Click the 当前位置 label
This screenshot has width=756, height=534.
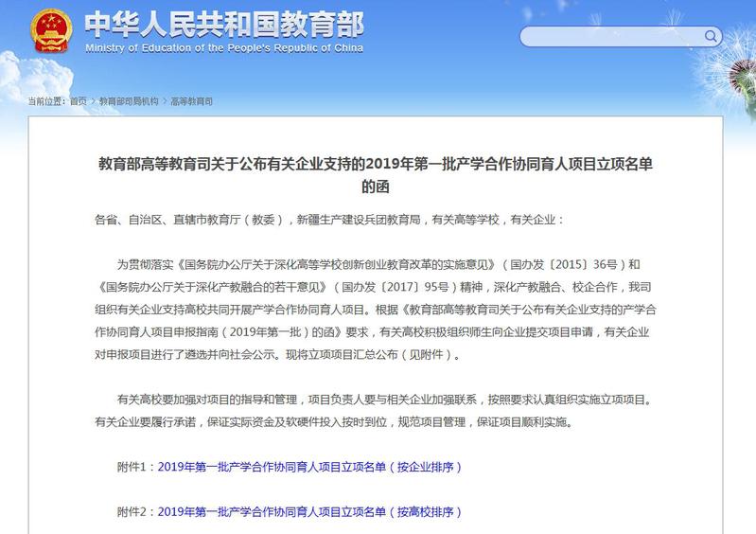[46, 101]
